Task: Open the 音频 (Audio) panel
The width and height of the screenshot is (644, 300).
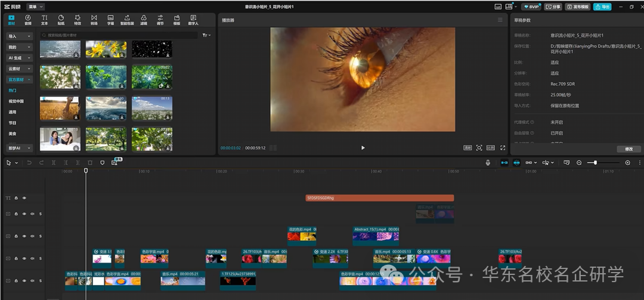Action: (27, 20)
